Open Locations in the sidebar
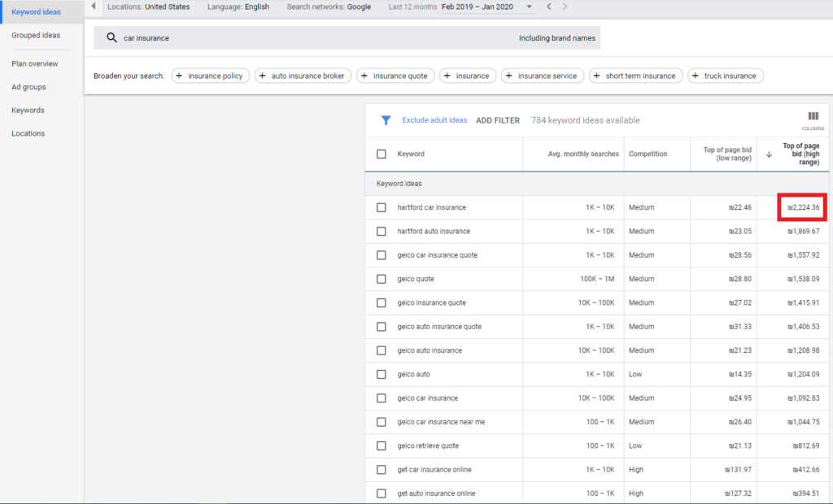Screen dimensions: 833x504 (x=28, y=134)
